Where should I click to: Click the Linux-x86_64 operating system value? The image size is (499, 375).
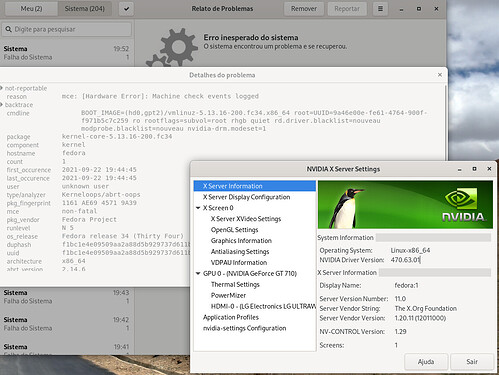(x=410, y=250)
